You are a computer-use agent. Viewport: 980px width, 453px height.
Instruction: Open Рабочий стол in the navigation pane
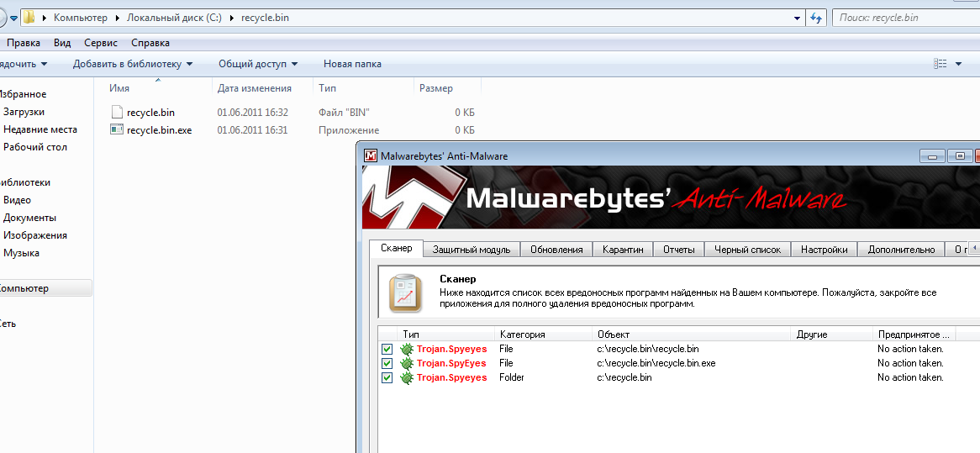[x=35, y=147]
